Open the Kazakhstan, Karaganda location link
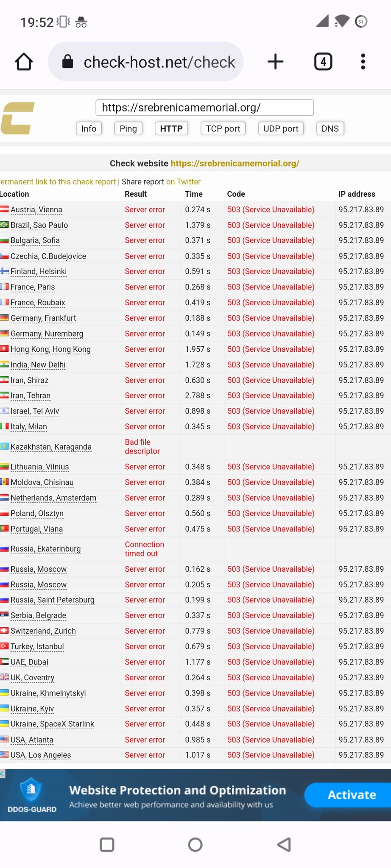This screenshot has height=868, width=391. tap(51, 447)
